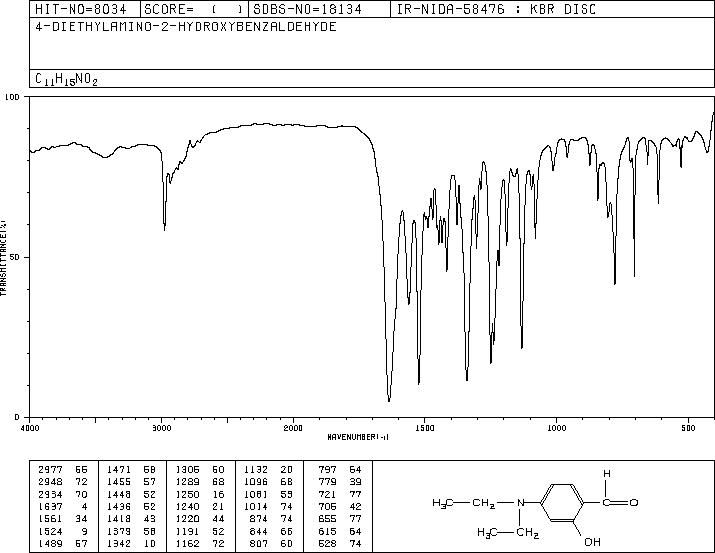Click the TRANSMITTANCE y-axis label
The width and height of the screenshot is (715, 553).
(3, 258)
